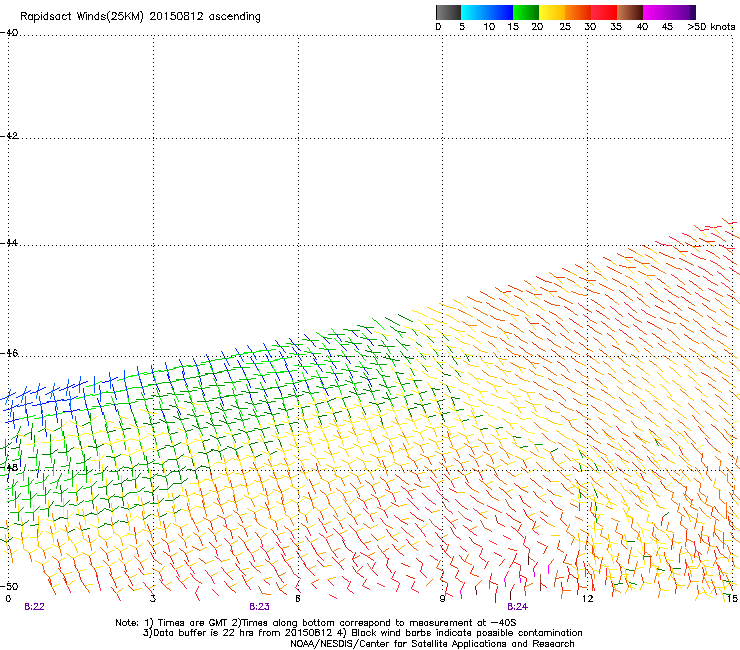This screenshot has width=740, height=650.
Task: Click the 'Data buffer is 22 hrs' note line
Action: click(362, 633)
